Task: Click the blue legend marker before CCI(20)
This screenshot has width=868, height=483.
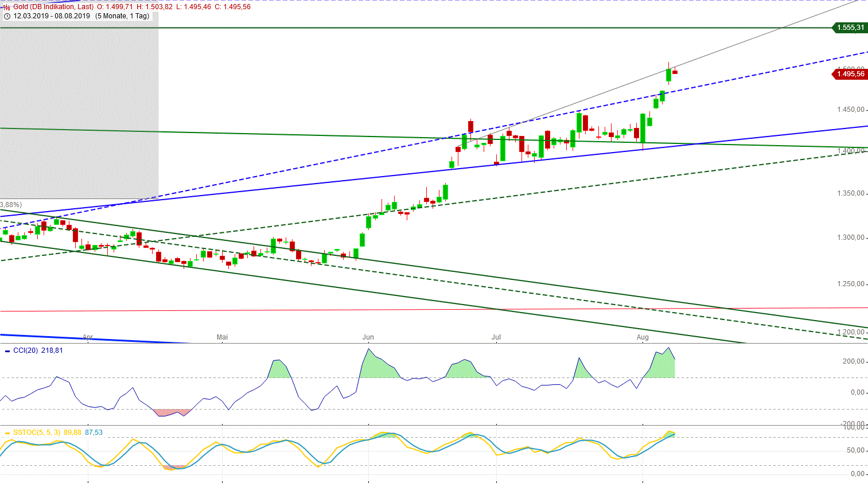Action: click(x=7, y=350)
